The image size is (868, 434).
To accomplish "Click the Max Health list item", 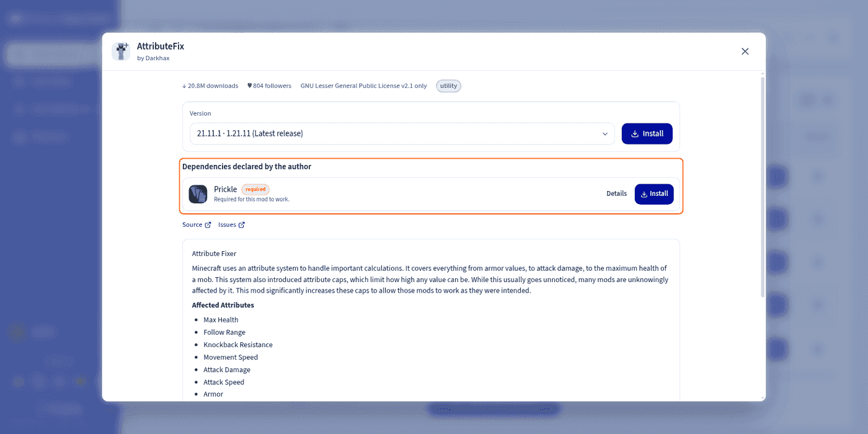I will (x=221, y=320).
